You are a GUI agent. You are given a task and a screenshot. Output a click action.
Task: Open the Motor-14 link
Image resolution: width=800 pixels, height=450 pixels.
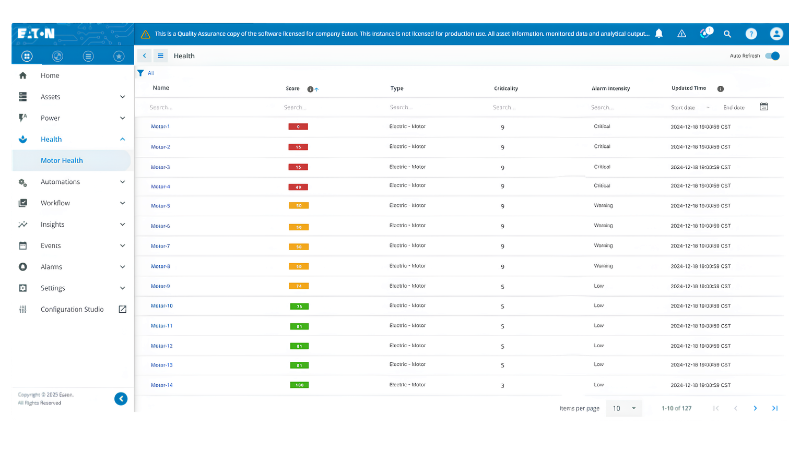tap(161, 385)
